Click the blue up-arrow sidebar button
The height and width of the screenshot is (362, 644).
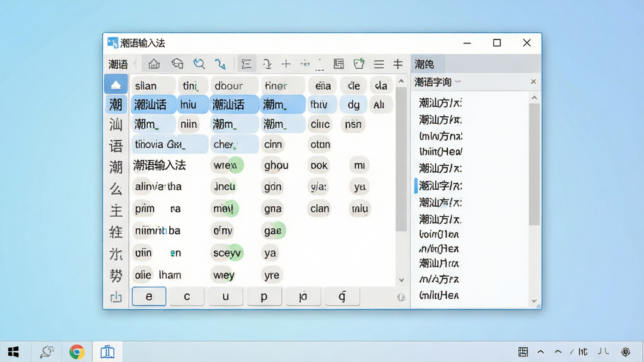pos(116,85)
